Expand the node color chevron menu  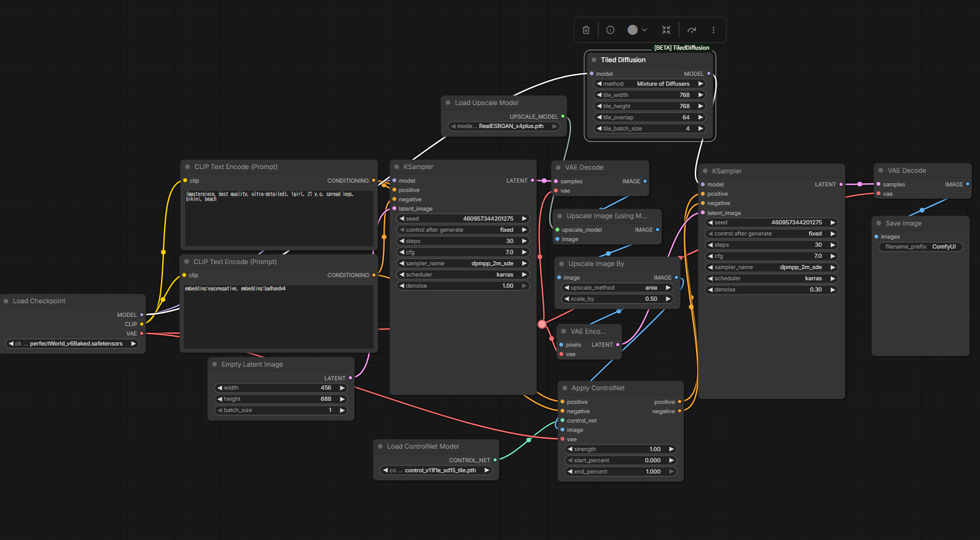point(644,30)
